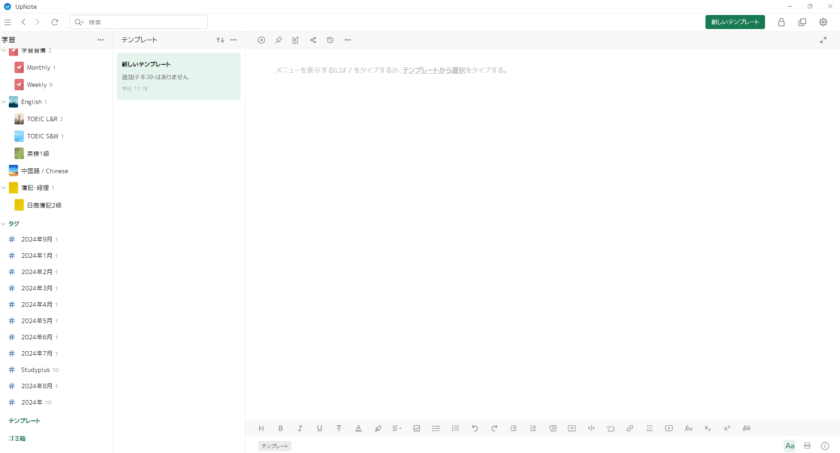Open the テンプレート section in sidebar
Screen dimensions: 840x453
tap(24, 421)
